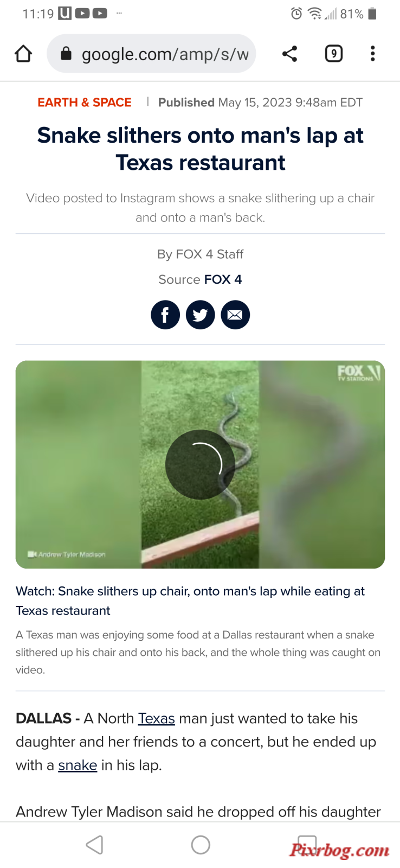
Task: Tap the lock icon in address bar
Action: 66,53
